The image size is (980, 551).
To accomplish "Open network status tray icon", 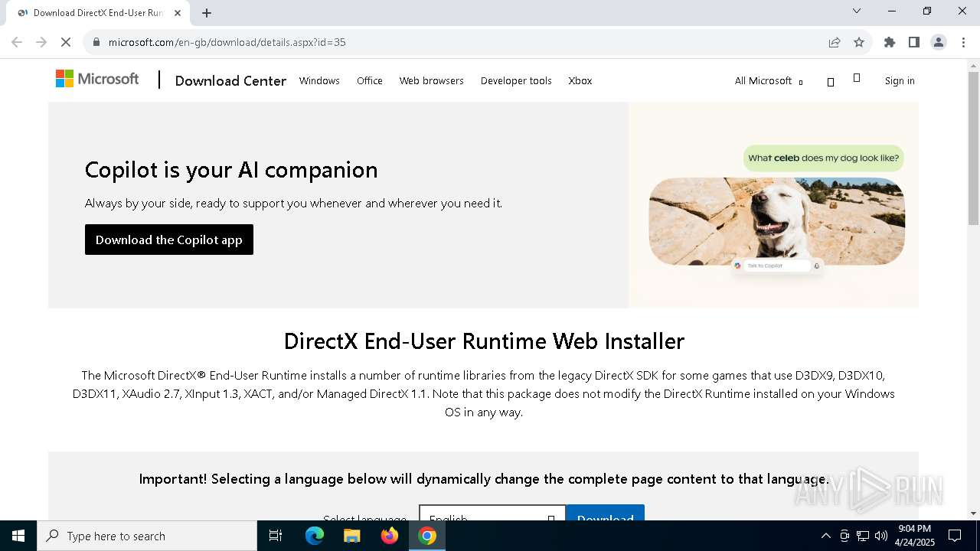I will coord(863,536).
